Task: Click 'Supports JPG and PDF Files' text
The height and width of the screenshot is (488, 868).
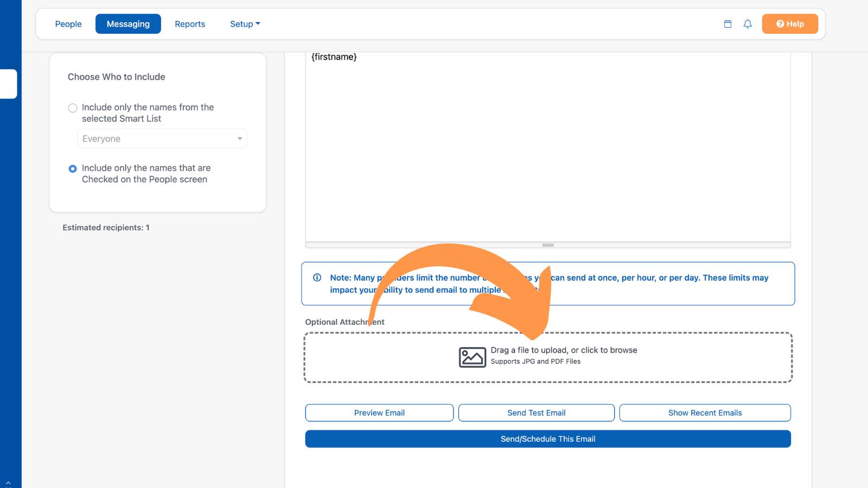Action: [535, 362]
